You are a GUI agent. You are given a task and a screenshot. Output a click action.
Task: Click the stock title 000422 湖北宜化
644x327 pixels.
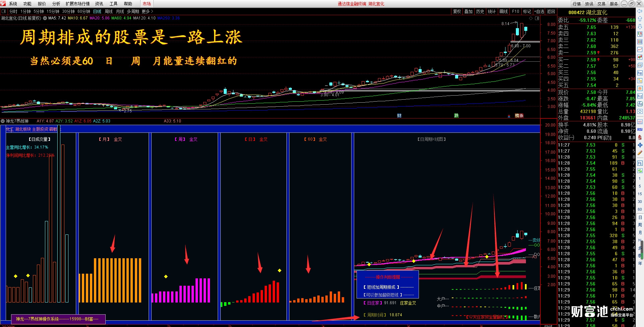(588, 12)
